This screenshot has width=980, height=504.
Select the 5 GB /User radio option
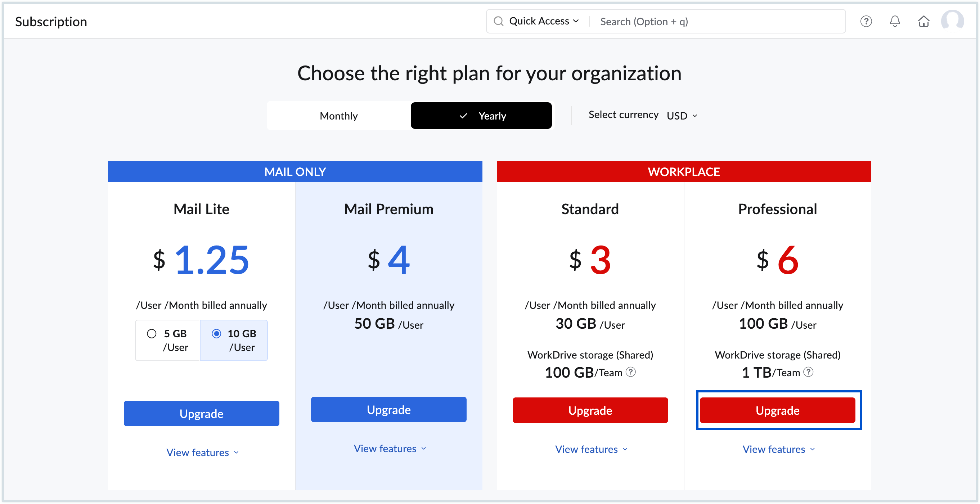click(152, 334)
